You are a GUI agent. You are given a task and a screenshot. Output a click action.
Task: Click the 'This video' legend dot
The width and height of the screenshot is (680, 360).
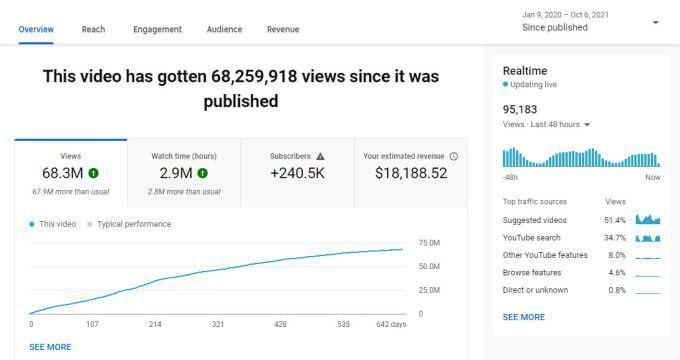tap(32, 224)
